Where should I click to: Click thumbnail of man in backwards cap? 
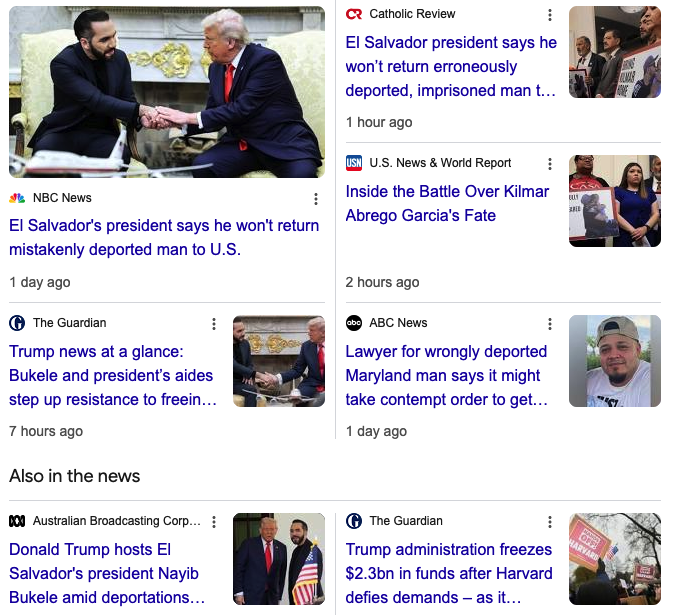[x=614, y=361]
